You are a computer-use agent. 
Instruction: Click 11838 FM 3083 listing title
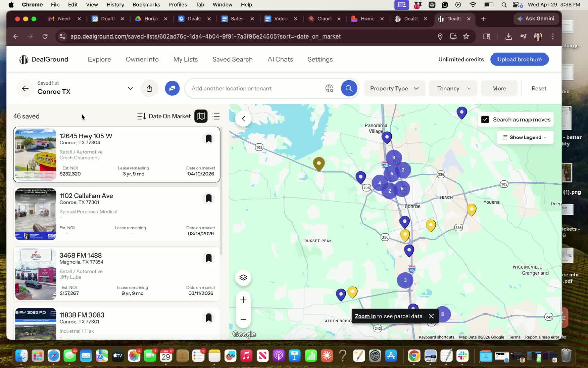pyautogui.click(x=82, y=315)
